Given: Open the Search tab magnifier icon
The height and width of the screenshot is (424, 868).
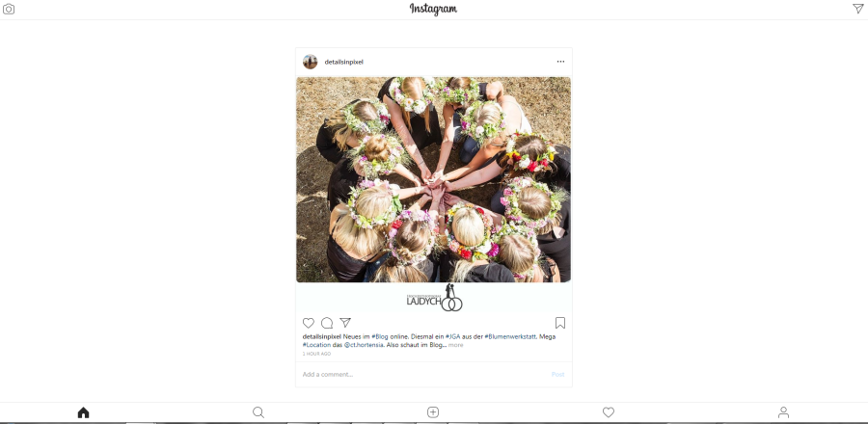Looking at the screenshot, I should (258, 412).
